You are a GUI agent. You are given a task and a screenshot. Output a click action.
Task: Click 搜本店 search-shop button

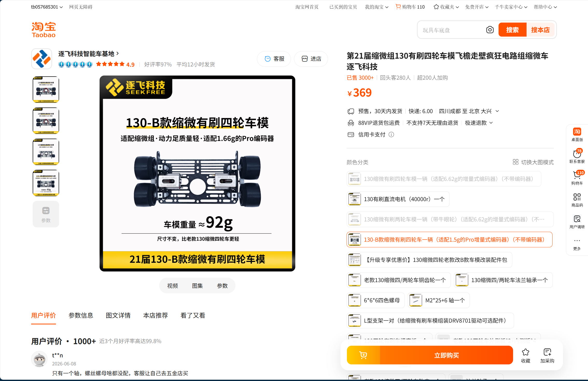tap(540, 30)
